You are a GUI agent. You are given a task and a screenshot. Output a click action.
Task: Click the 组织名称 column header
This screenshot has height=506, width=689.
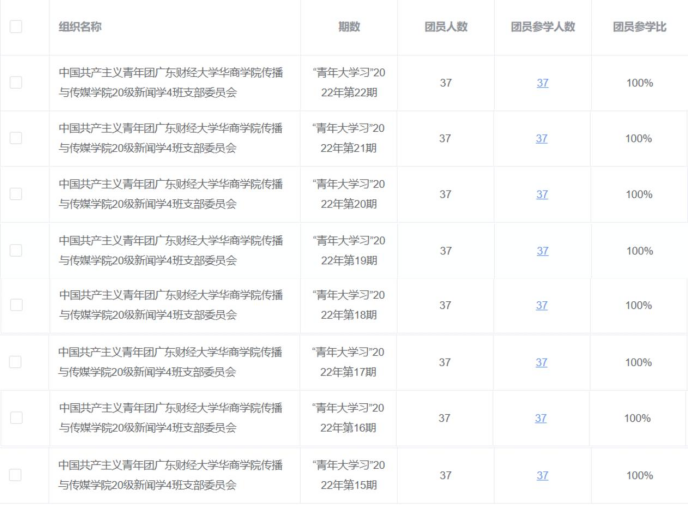coord(80,27)
